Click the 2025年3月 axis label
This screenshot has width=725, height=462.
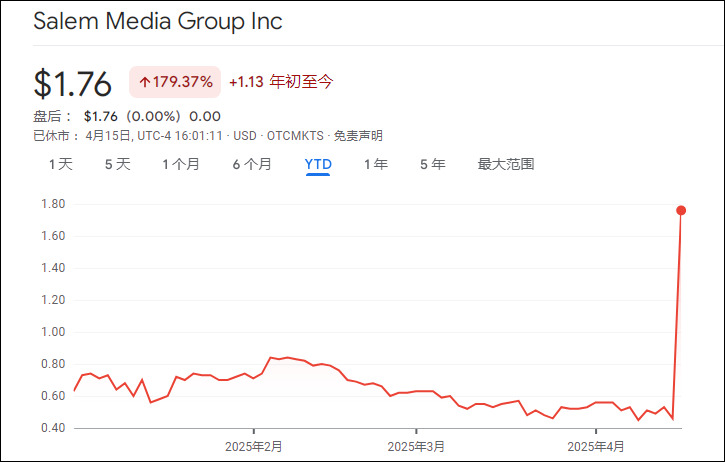(x=415, y=446)
